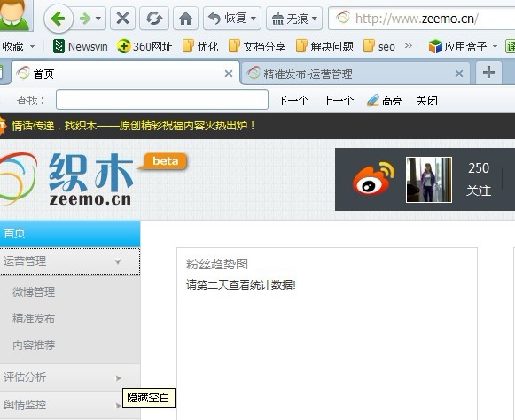Click the 织木 zeemo.cn logo
Screen dimensions: 515x420
67,179
